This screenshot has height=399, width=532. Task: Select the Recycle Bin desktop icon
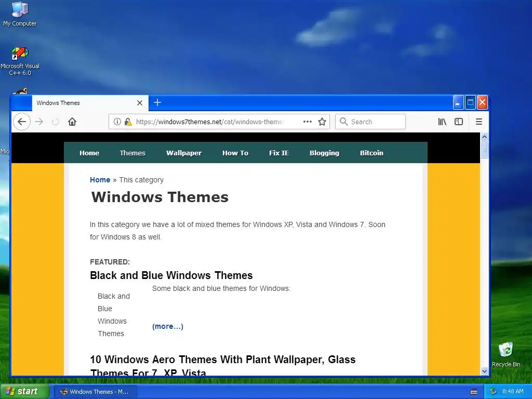506,354
